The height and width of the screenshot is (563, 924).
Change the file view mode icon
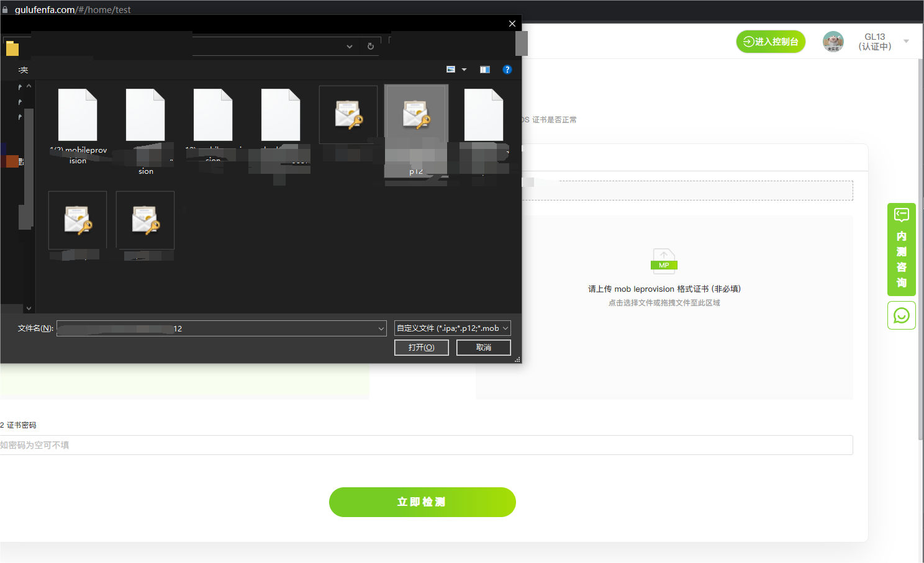point(451,70)
